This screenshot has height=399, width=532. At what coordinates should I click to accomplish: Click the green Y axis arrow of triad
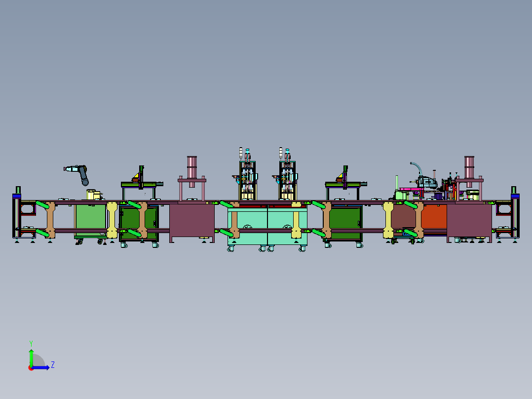pos(31,358)
